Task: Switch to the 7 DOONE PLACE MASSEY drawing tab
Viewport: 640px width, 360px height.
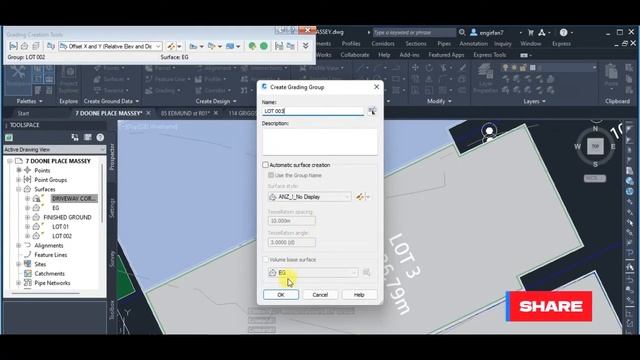Action: (x=109, y=113)
